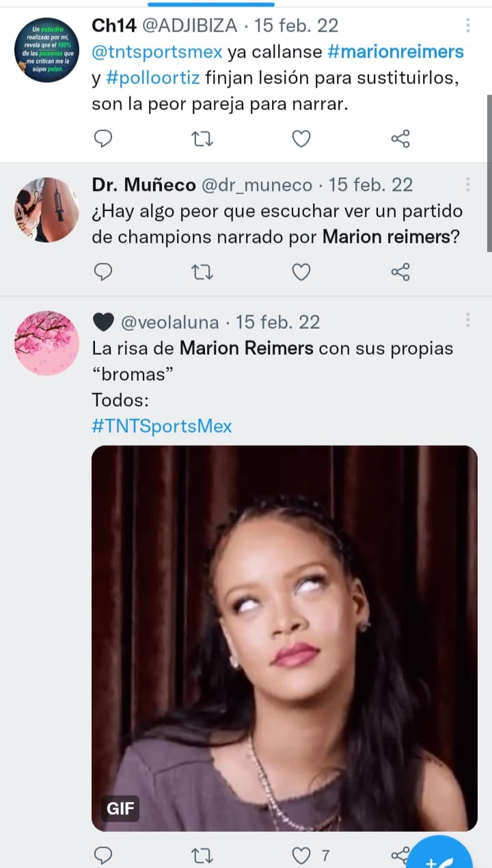492x868 pixels.
Task: Share the Ch14 tweet
Action: point(400,139)
